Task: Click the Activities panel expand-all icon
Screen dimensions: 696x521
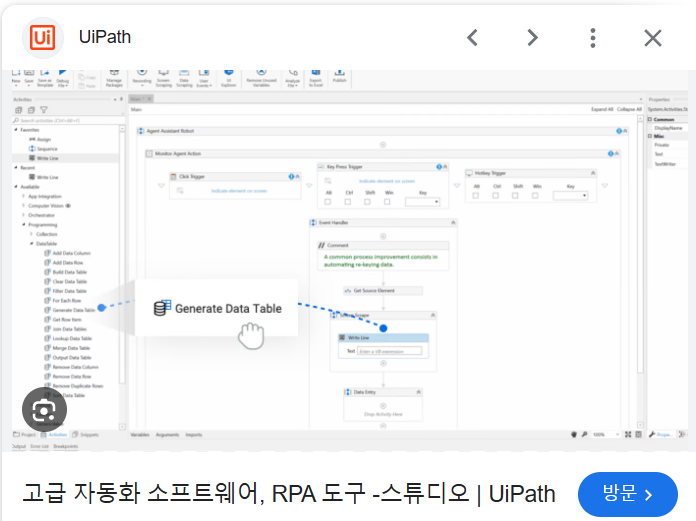Action: pyautogui.click(x=19, y=110)
